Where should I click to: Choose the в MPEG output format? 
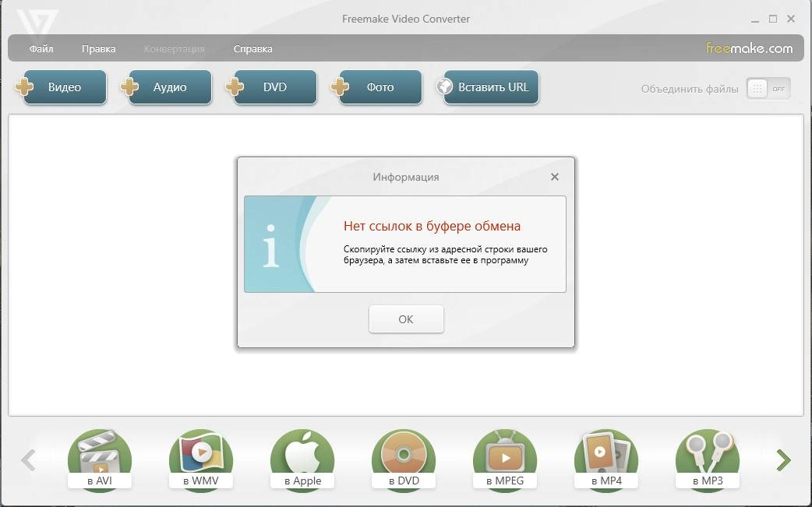pyautogui.click(x=505, y=459)
